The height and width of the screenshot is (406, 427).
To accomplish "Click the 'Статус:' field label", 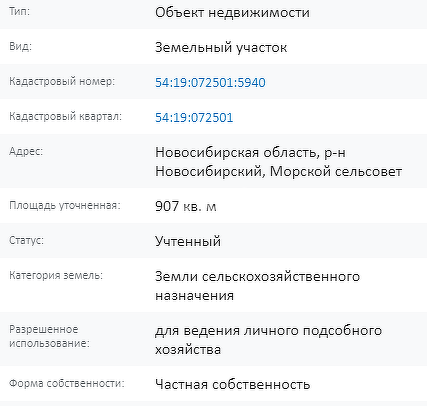I will point(26,240).
